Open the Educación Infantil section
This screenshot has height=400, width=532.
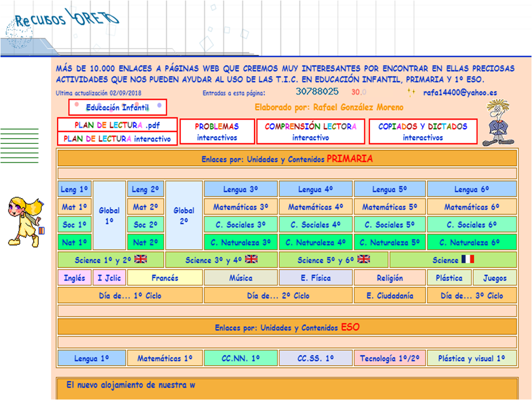[x=117, y=108]
